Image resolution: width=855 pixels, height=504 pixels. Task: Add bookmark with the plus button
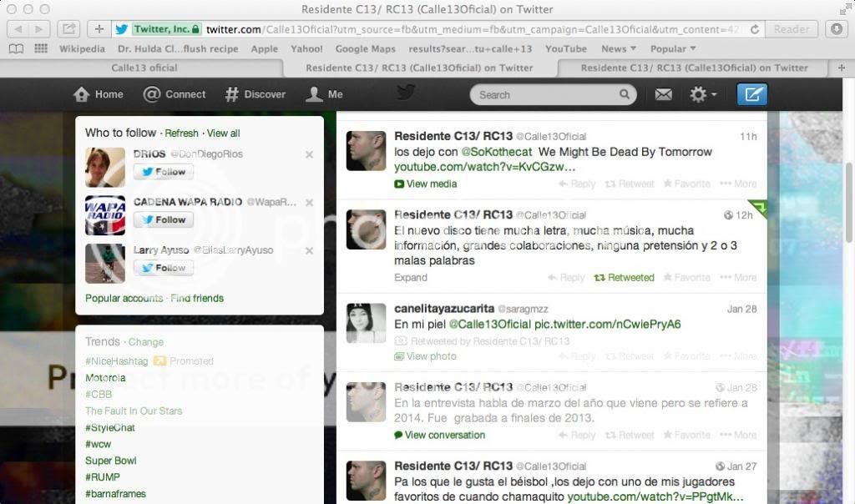pyautogui.click(x=99, y=29)
